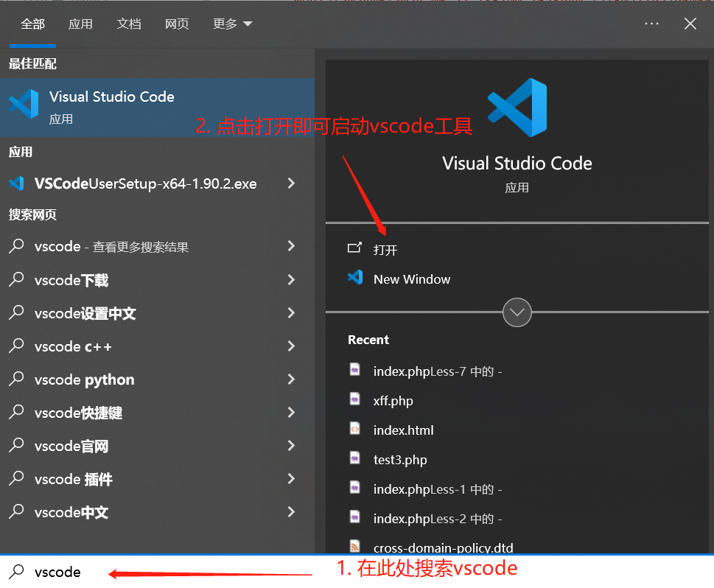Click VS Code icon beside New Window
This screenshot has height=588, width=714.
355,277
